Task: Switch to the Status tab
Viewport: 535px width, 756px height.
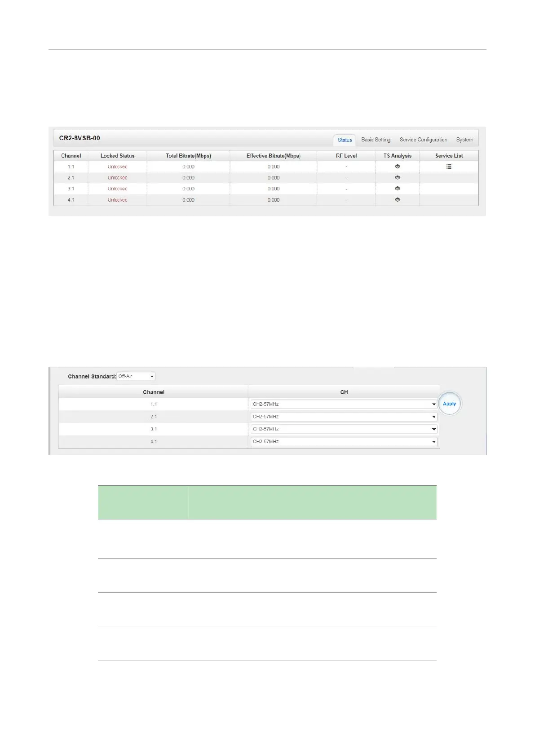Action: (x=345, y=140)
